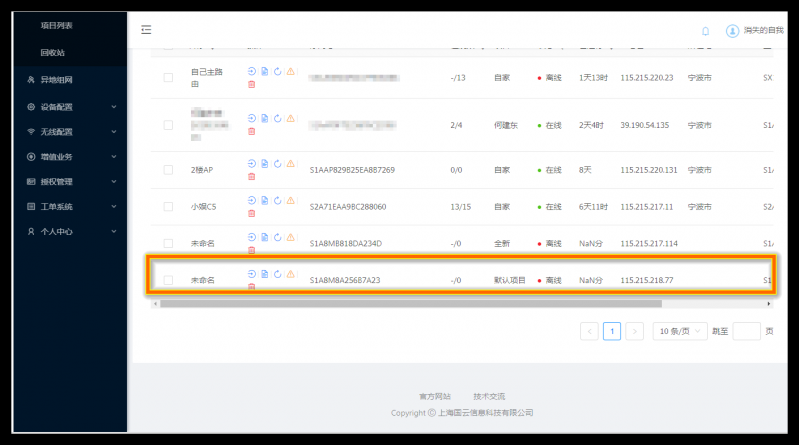Click the warning icon in the S1A8M8A256B7A23 row

pyautogui.click(x=290, y=274)
